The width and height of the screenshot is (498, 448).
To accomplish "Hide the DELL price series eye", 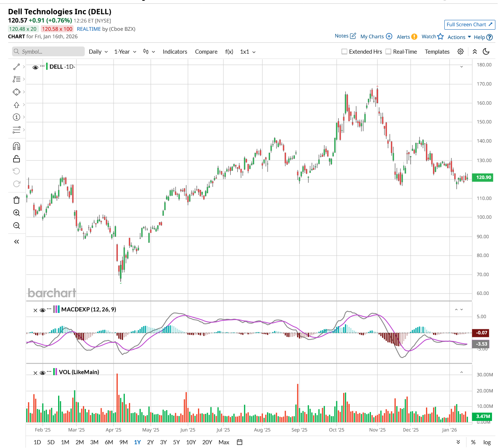I will point(35,67).
